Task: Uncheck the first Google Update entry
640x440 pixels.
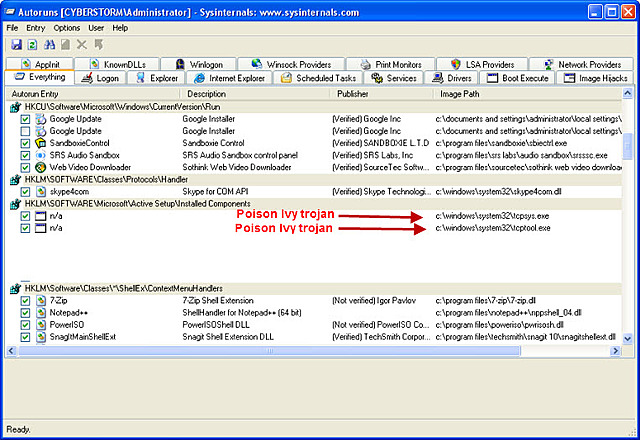Action: (x=25, y=119)
